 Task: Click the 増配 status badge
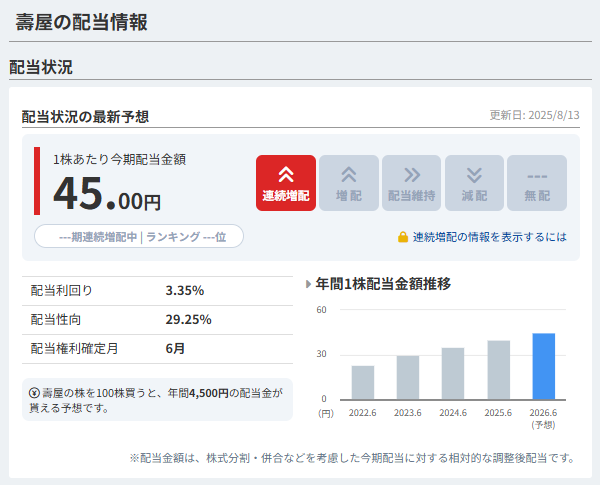(x=349, y=183)
